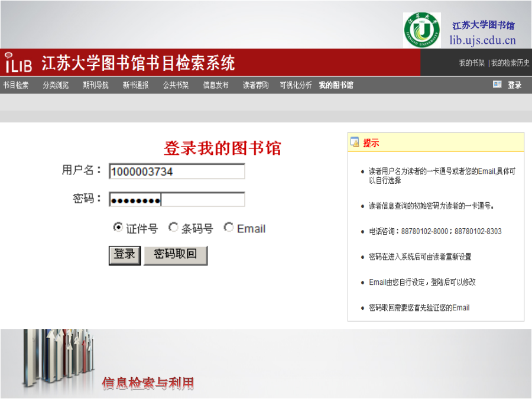Click the 密码取回 button
Viewport: 532px width, 399px height.
point(176,255)
